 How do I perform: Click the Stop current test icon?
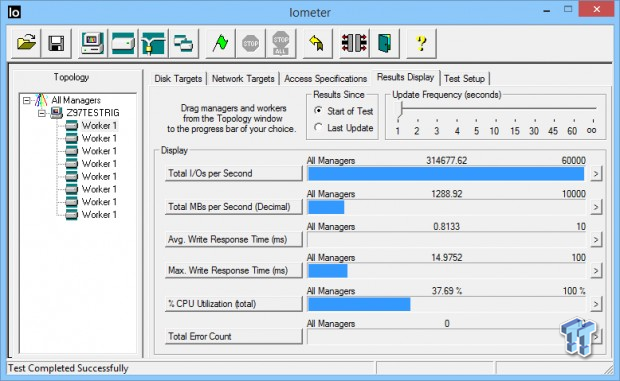coord(250,43)
